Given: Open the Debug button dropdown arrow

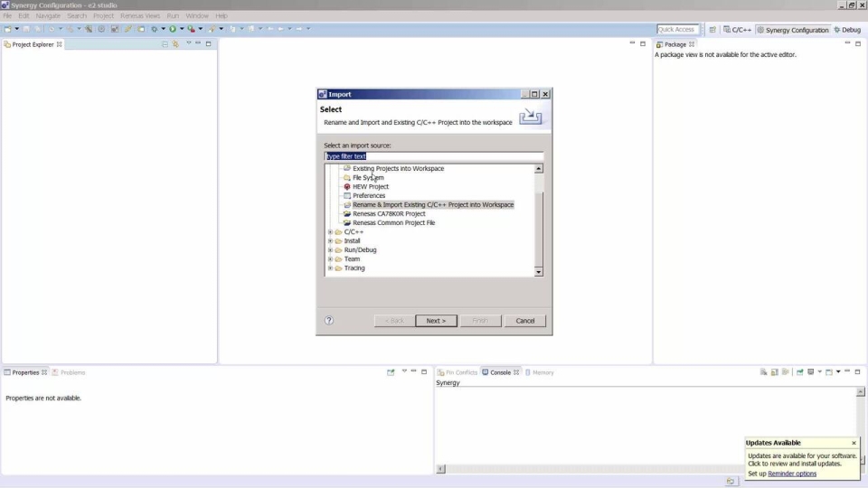Looking at the screenshot, I should point(164,29).
